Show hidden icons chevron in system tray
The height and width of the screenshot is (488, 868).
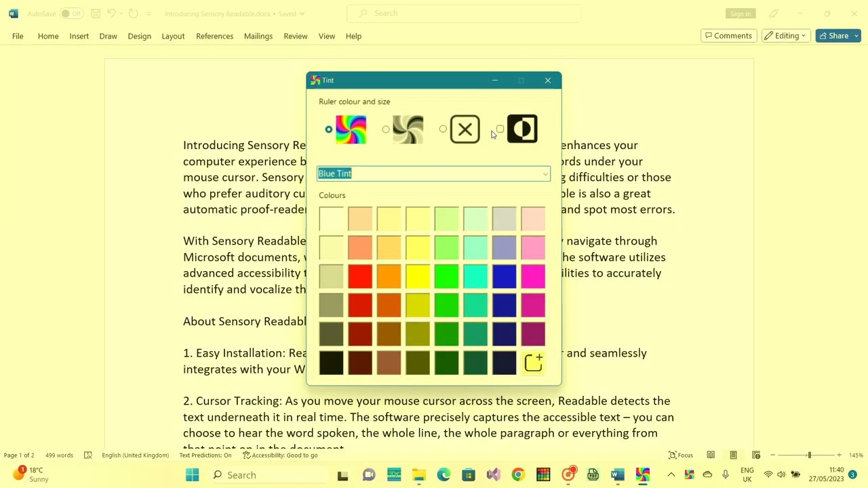tap(671, 475)
